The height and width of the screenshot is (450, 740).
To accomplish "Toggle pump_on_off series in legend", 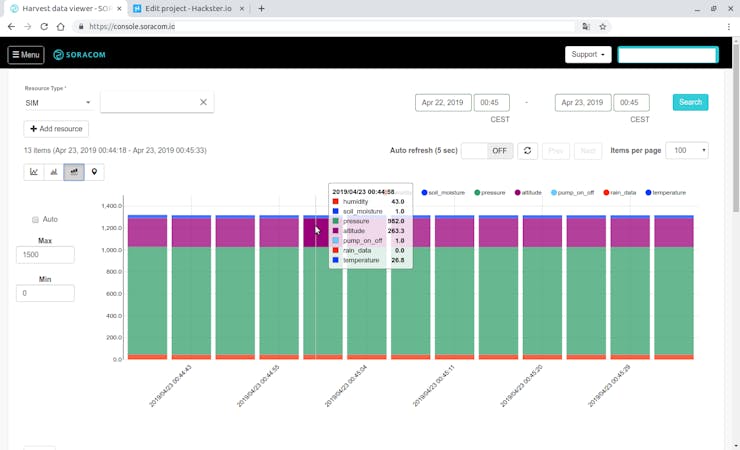I will 572,192.
